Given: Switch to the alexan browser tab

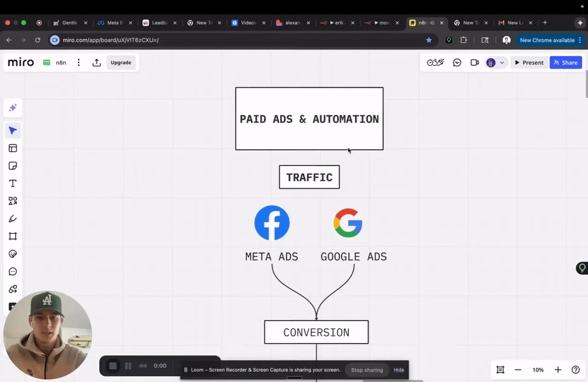Looking at the screenshot, I should [x=293, y=23].
